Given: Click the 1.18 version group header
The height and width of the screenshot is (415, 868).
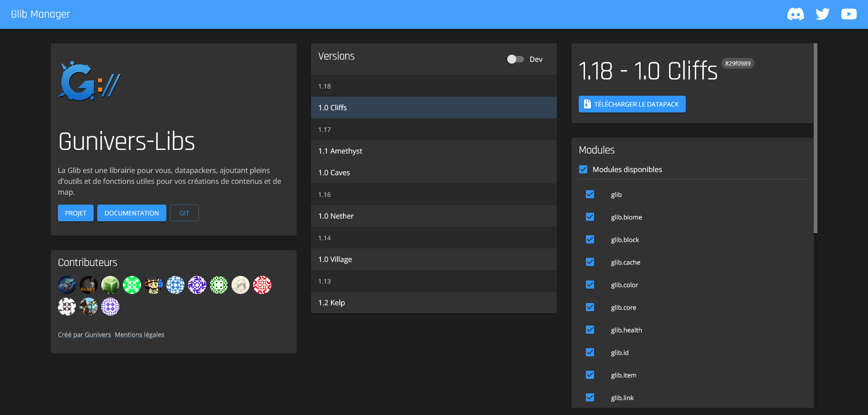Looking at the screenshot, I should point(434,86).
